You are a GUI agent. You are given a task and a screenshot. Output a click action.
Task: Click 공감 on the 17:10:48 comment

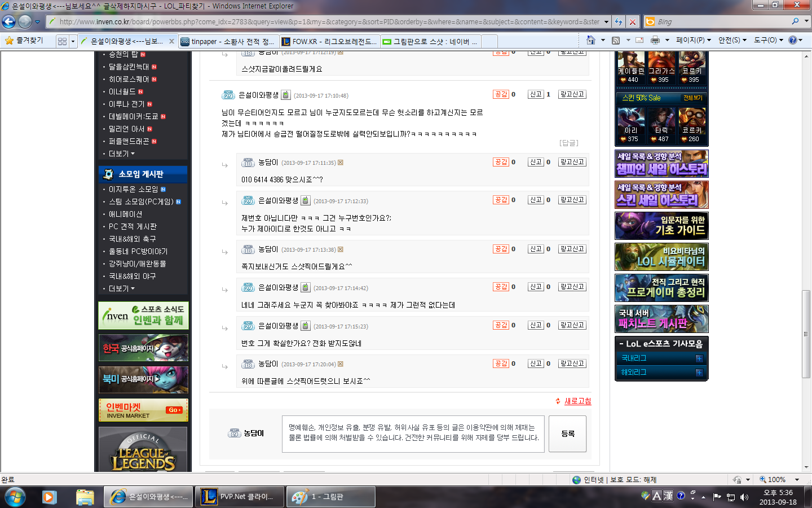(x=501, y=94)
